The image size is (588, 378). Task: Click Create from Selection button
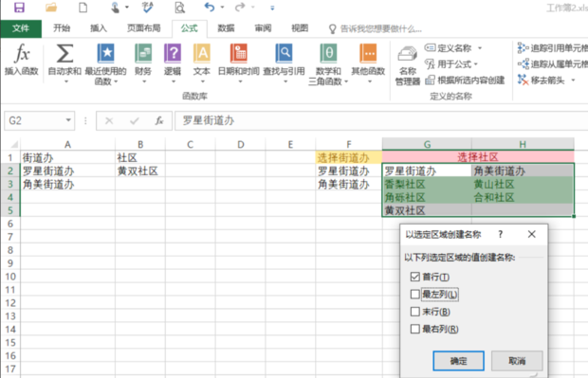click(465, 81)
